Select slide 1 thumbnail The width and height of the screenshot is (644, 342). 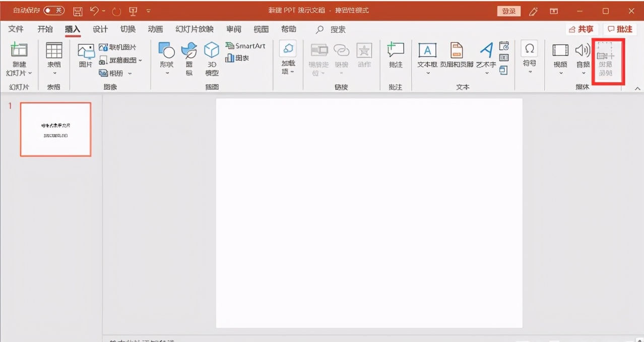pyautogui.click(x=55, y=129)
